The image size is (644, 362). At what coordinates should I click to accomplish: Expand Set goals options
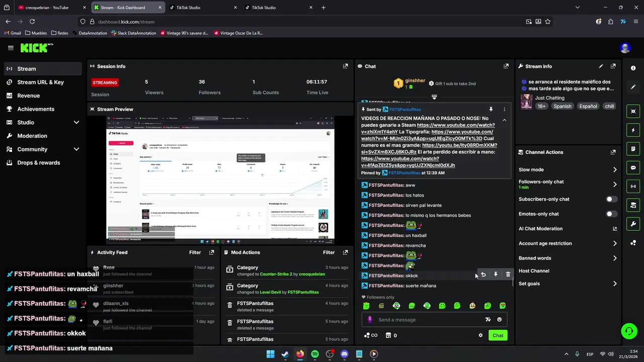[x=614, y=284]
